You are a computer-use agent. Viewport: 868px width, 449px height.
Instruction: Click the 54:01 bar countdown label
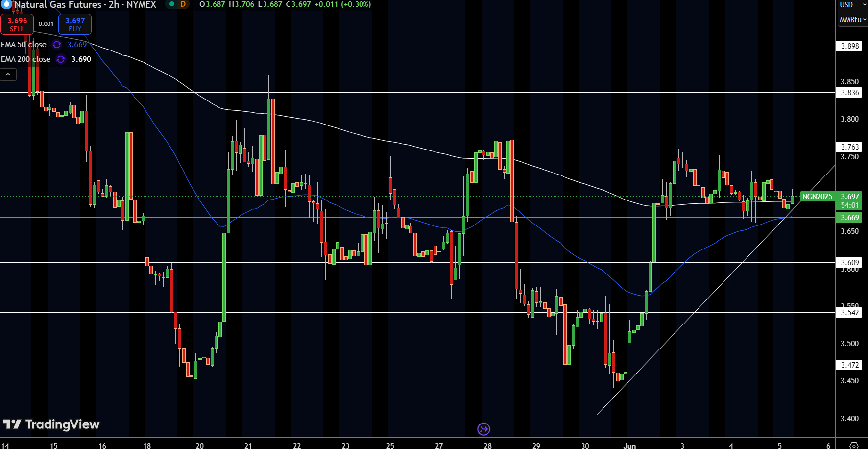(x=850, y=205)
